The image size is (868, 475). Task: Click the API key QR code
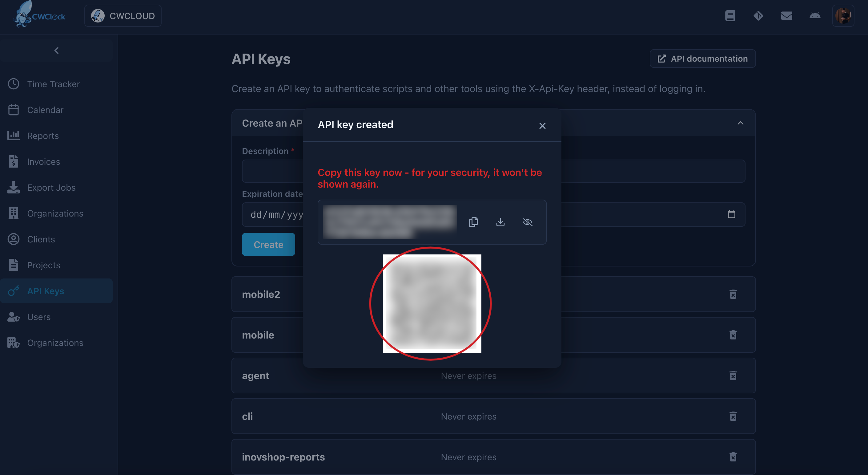tap(432, 304)
